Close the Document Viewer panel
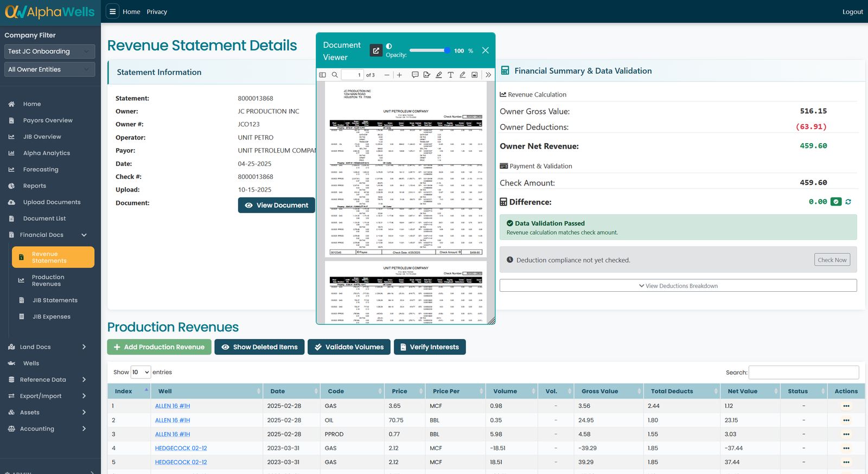The width and height of the screenshot is (868, 474). [486, 50]
